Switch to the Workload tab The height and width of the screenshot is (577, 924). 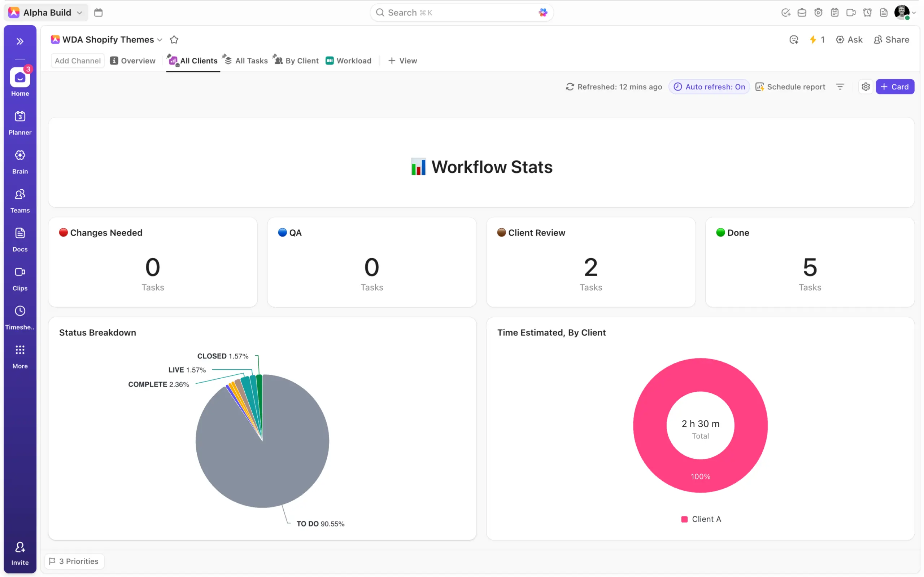coord(348,61)
